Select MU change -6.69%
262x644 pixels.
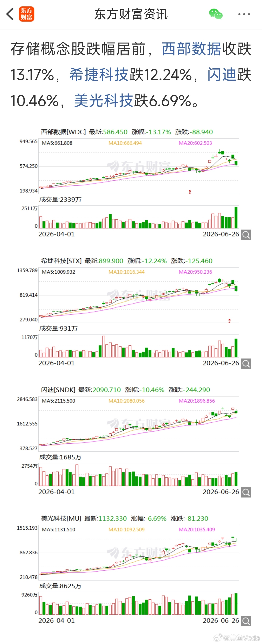coord(156,519)
